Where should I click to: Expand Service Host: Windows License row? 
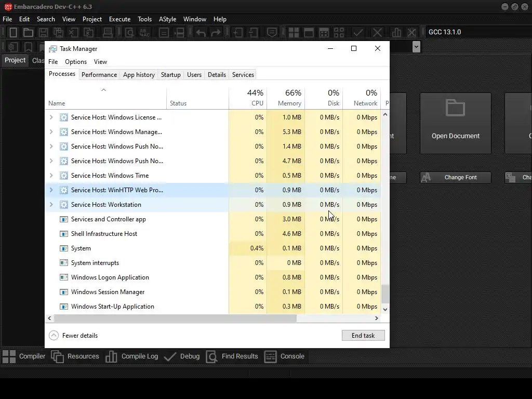(51, 117)
